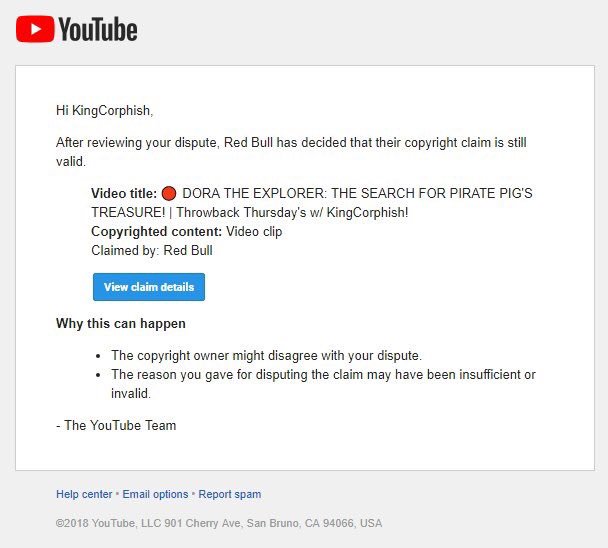Click the 'After reviewing your dispute' paragraph
Image resolution: width=608 pixels, height=548 pixels.
coord(291,152)
